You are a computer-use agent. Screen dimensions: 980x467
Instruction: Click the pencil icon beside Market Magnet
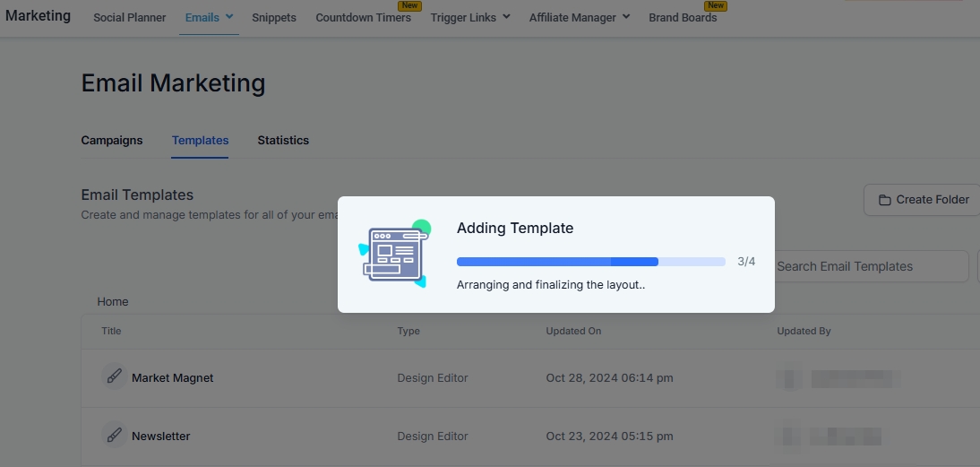pos(114,376)
